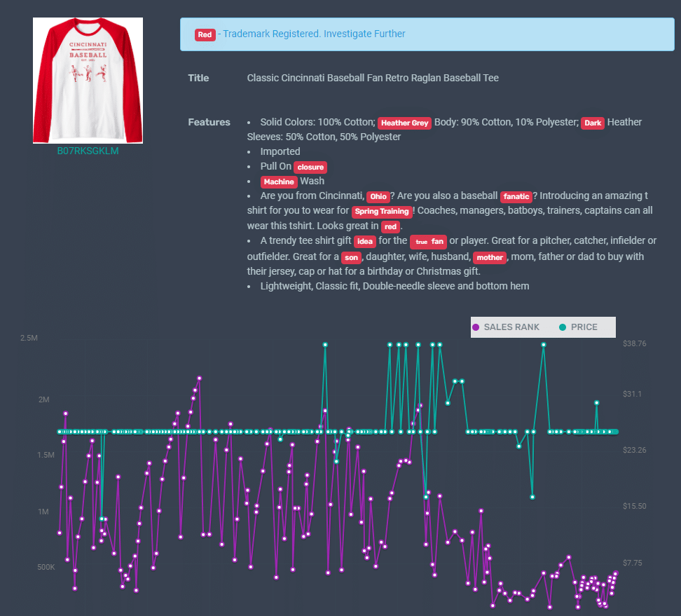Viewport: 681px width, 616px height.
Task: Click the fanatic trademark tag
Action: (x=516, y=197)
